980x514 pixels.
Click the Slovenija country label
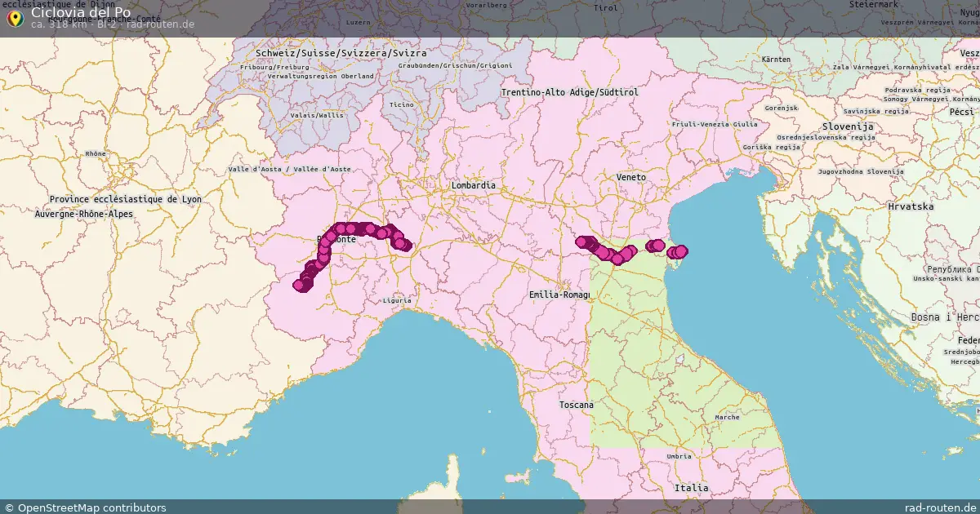(849, 126)
